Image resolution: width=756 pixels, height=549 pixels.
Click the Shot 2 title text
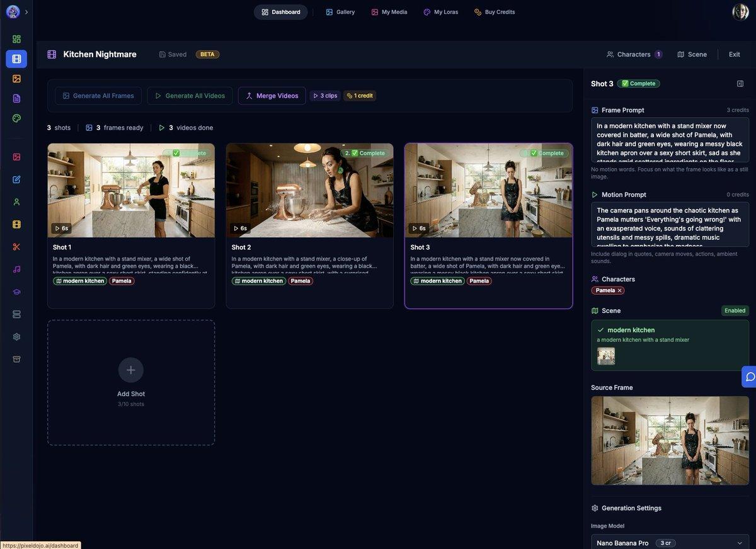pyautogui.click(x=241, y=247)
